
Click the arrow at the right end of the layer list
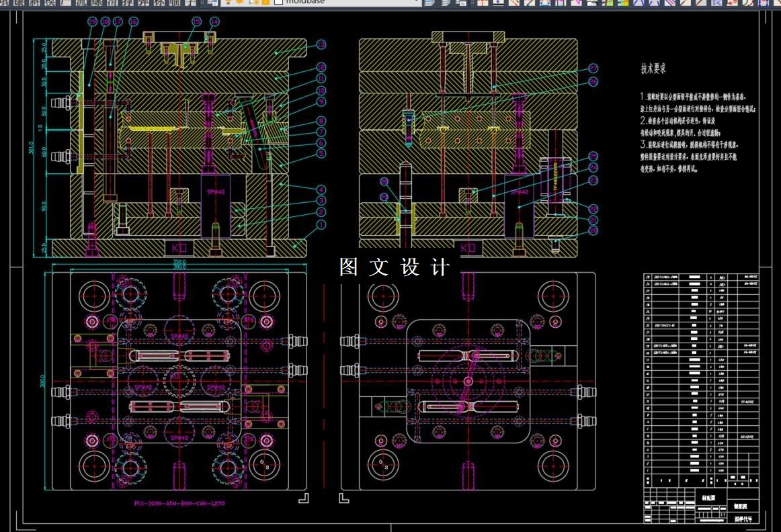(417, 2)
